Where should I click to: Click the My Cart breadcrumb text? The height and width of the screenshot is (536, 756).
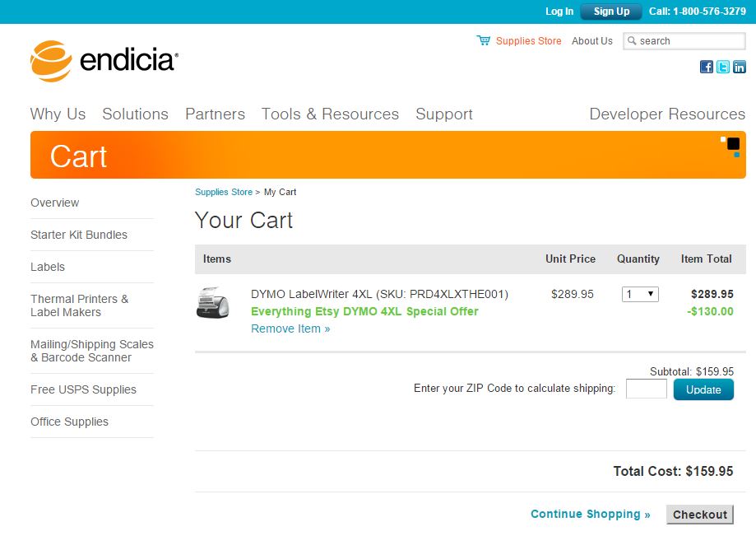click(281, 192)
